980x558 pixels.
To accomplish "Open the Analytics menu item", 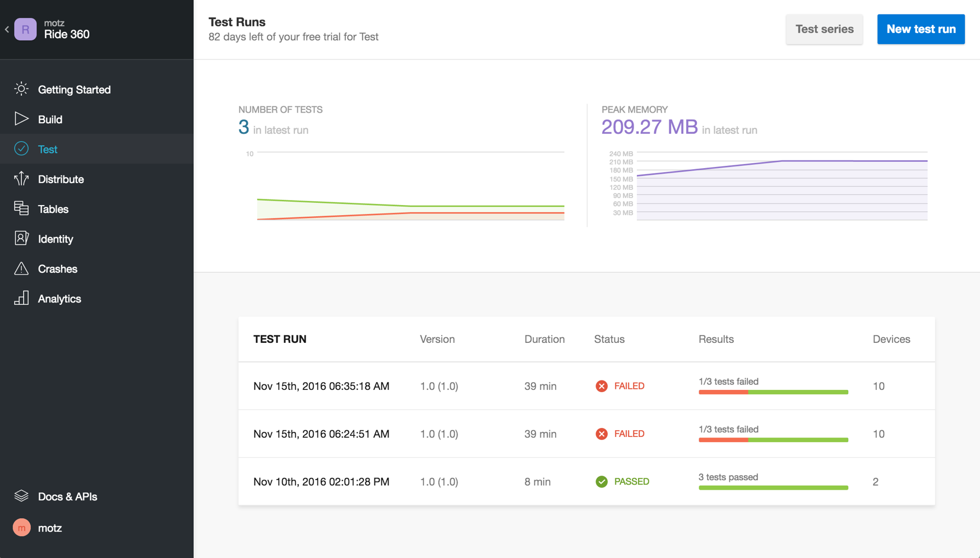I will (x=59, y=299).
